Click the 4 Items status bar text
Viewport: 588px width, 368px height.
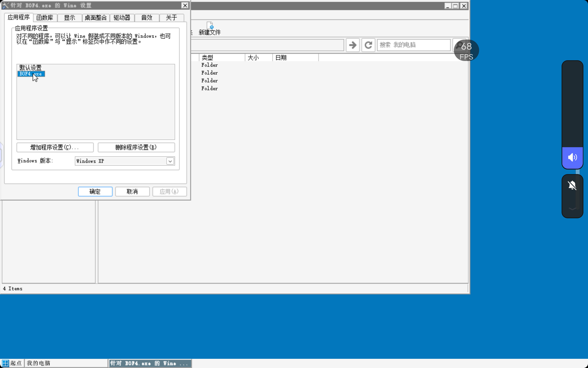point(13,289)
